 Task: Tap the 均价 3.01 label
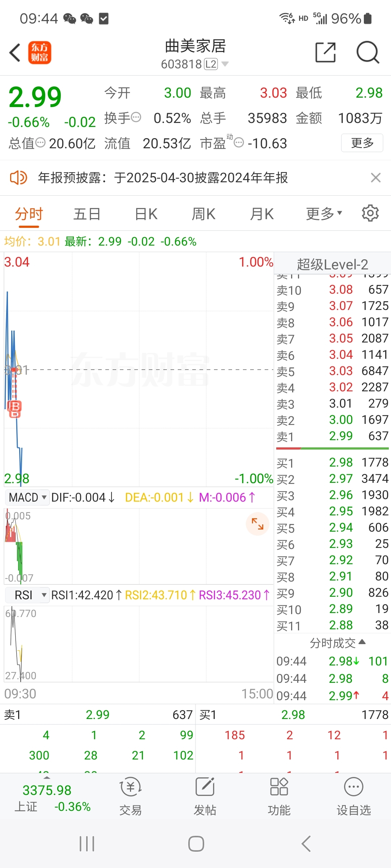pos(32,241)
